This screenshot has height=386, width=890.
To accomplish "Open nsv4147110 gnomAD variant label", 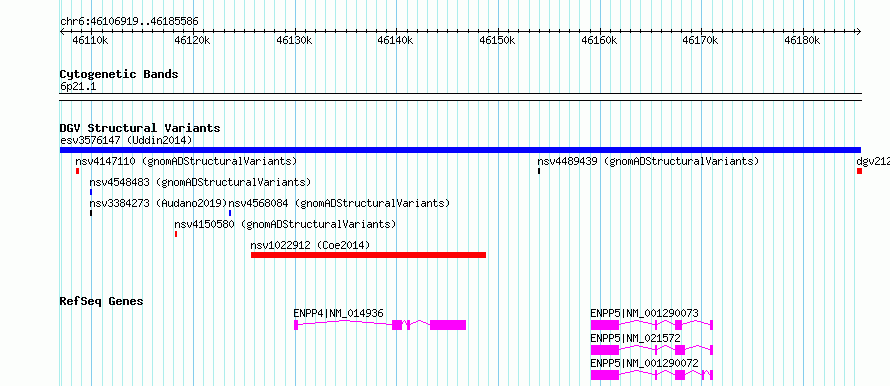I will 186,161.
